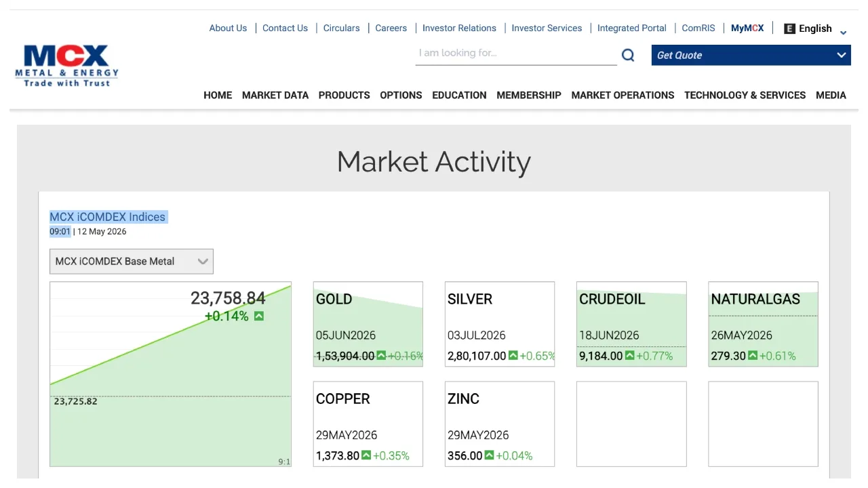Click the green up arrow in the NATURALGAS card
The width and height of the screenshot is (868, 488).
(x=753, y=356)
